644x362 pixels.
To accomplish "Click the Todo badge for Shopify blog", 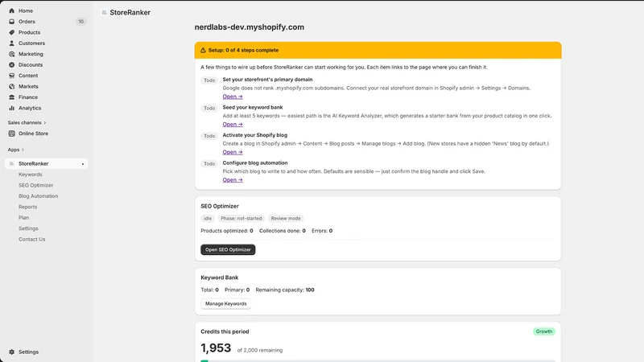I will pyautogui.click(x=209, y=136).
